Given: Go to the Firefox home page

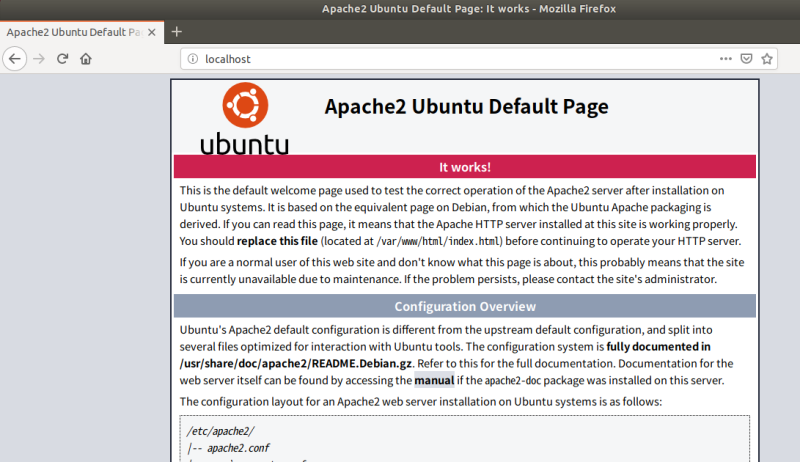Looking at the screenshot, I should [x=87, y=59].
